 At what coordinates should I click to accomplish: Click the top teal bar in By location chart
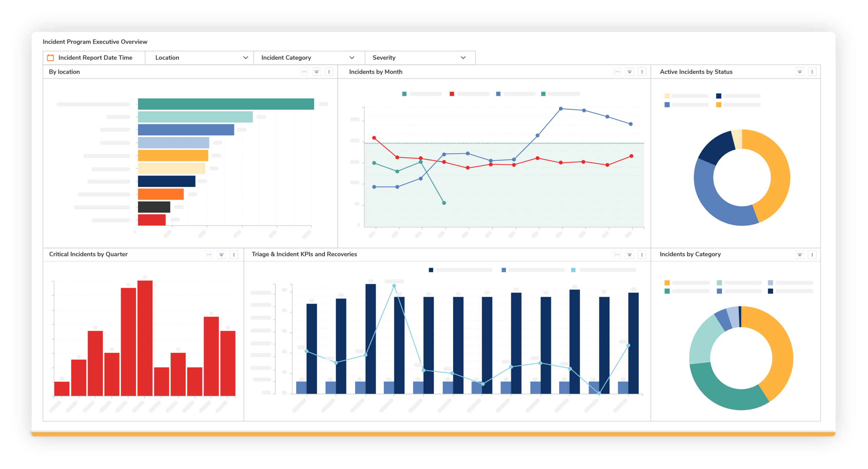[x=226, y=104]
